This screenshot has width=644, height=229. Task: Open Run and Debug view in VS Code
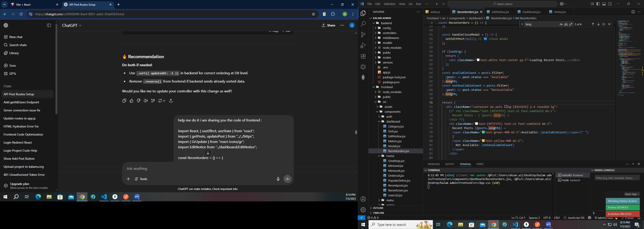(363, 45)
